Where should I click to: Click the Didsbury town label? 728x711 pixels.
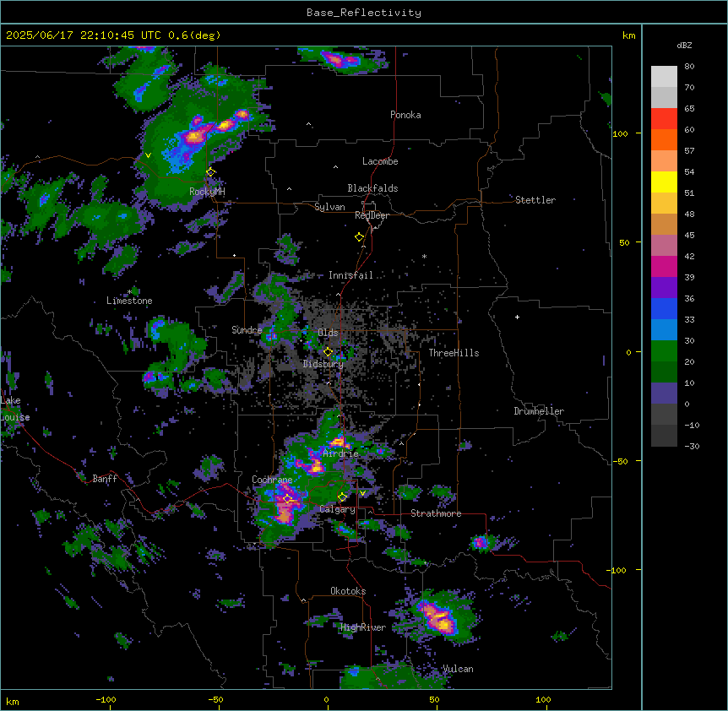pos(323,364)
